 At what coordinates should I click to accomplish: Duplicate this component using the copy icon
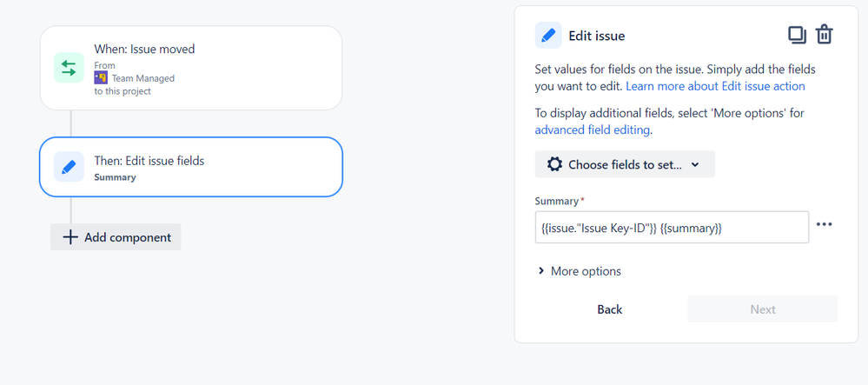tap(797, 35)
